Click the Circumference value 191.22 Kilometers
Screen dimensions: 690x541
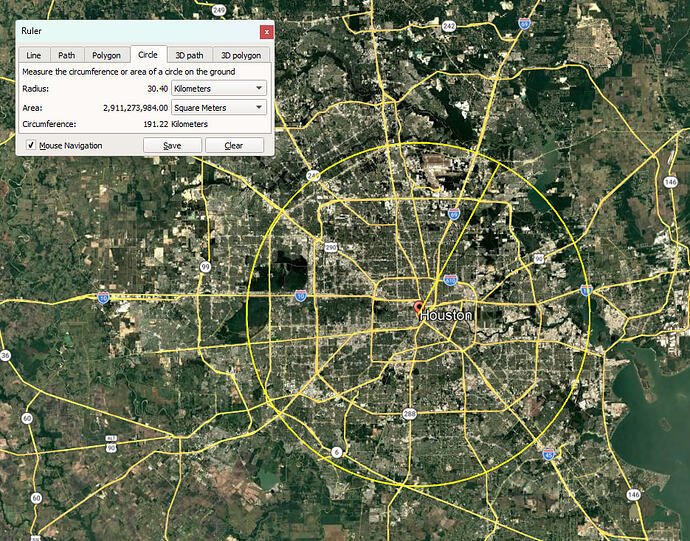[175, 124]
